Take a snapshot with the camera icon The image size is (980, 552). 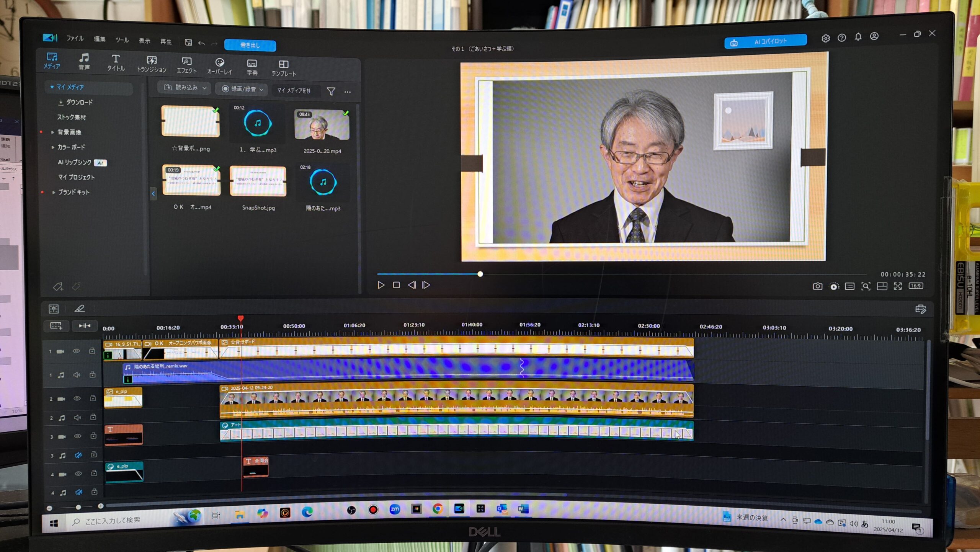(x=817, y=286)
